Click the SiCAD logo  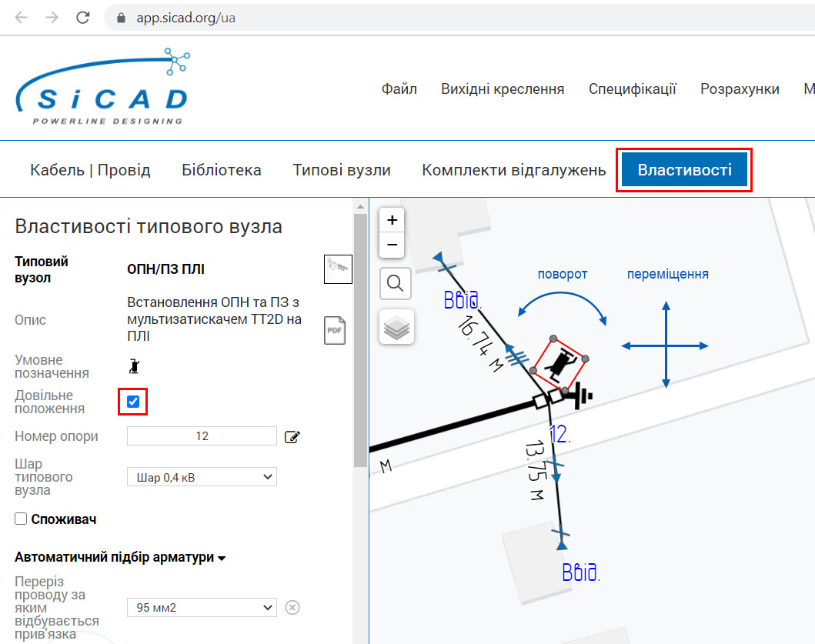tap(103, 87)
